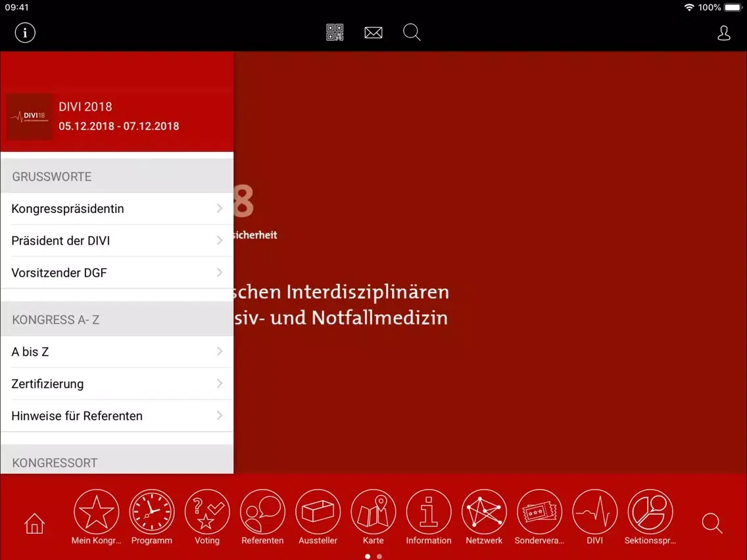Click chevron beside Präsident der DIVI
The height and width of the screenshot is (560, 747).
tap(220, 240)
